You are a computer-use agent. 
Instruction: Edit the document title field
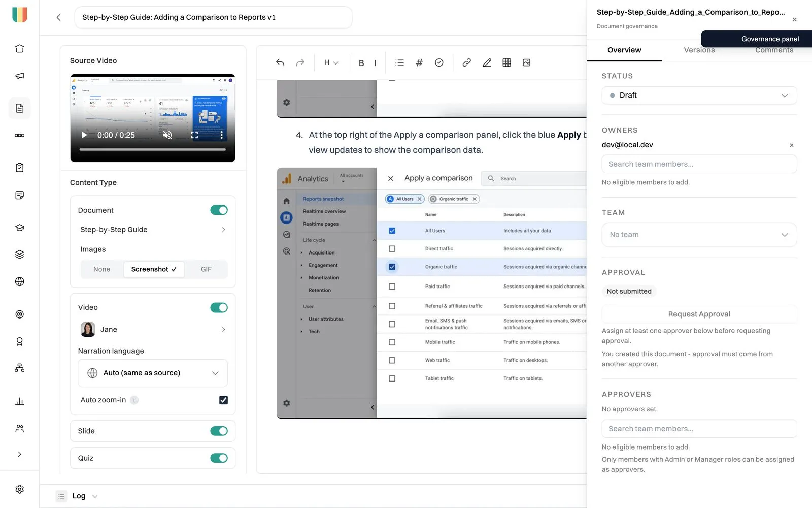(x=213, y=17)
